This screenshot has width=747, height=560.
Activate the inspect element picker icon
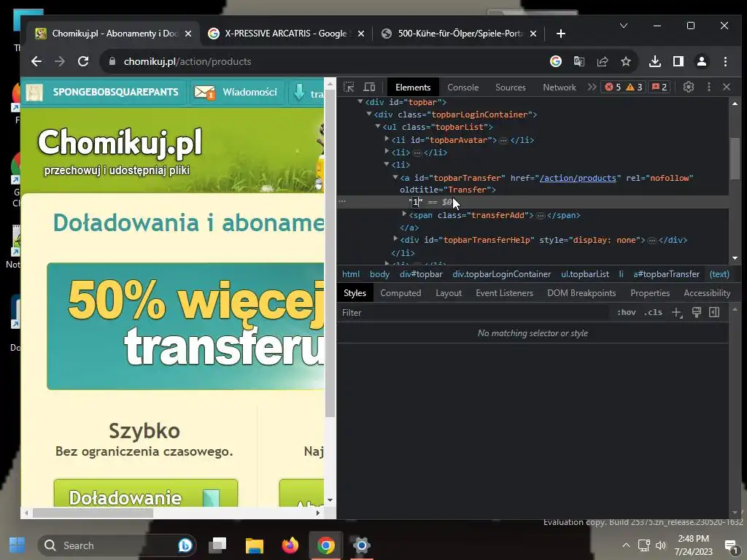pos(349,87)
